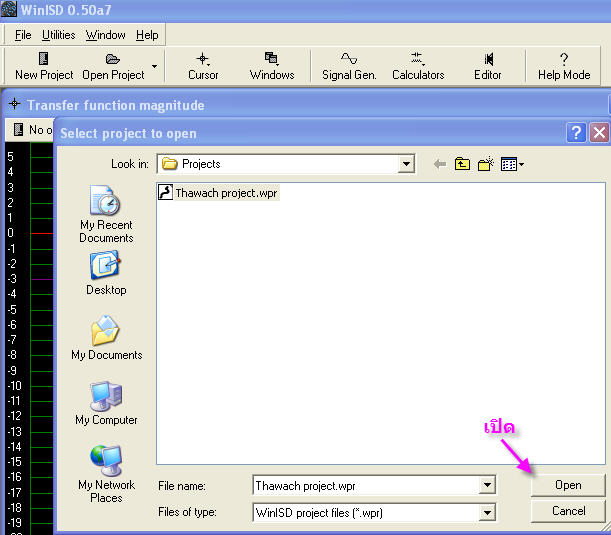Open the Window menu
611x535 pixels.
click(106, 35)
